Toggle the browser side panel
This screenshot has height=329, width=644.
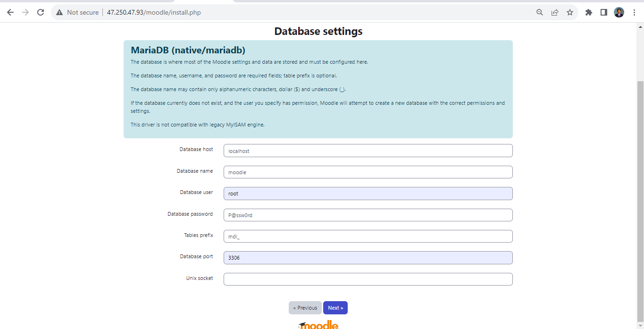coord(604,12)
